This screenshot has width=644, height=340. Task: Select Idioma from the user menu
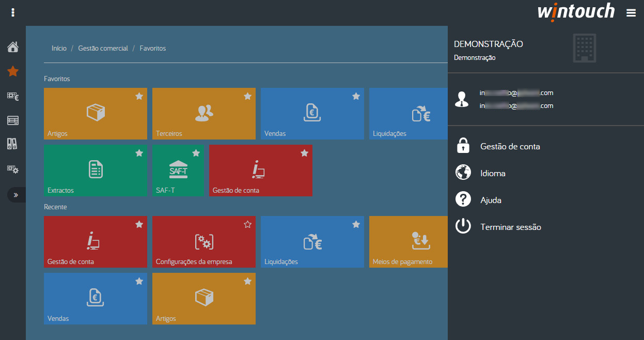493,174
